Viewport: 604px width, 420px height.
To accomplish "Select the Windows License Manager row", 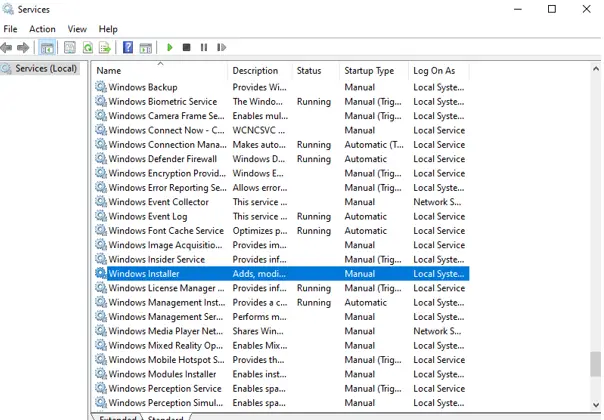I will coord(281,288).
